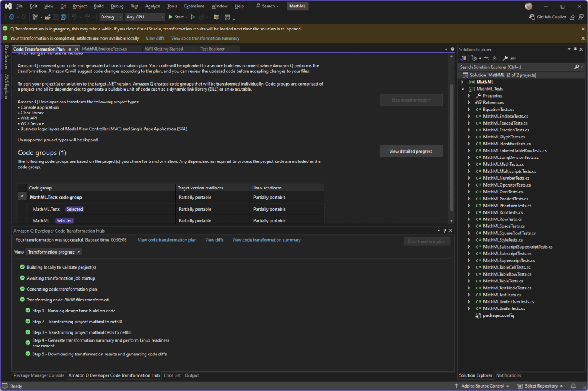
Task: Expand the MathMLEncloseTests.cs tree node
Action: click(x=470, y=116)
